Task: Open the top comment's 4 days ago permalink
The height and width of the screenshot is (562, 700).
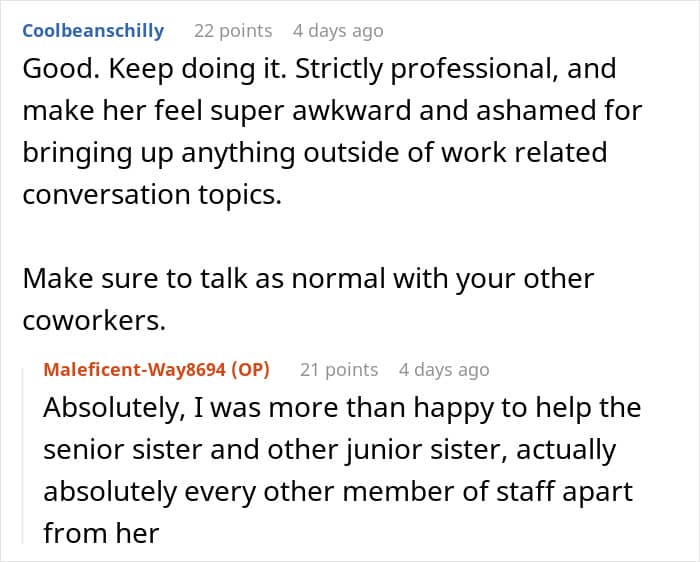Action: (x=338, y=31)
